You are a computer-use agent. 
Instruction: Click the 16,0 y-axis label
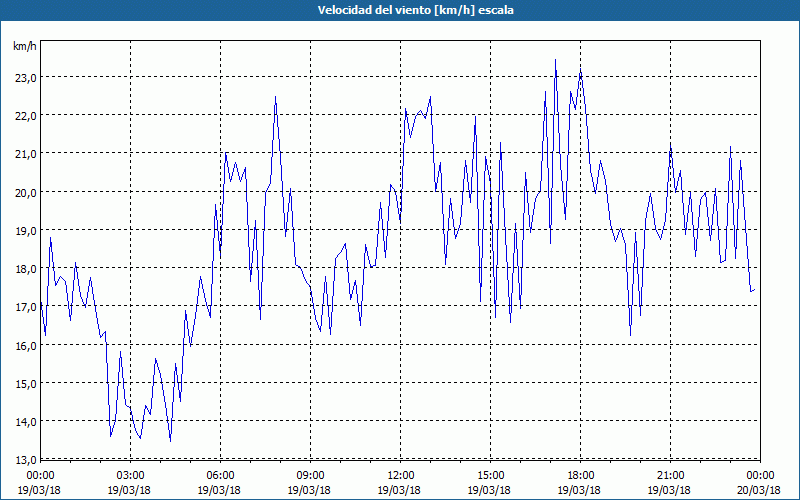[25, 345]
